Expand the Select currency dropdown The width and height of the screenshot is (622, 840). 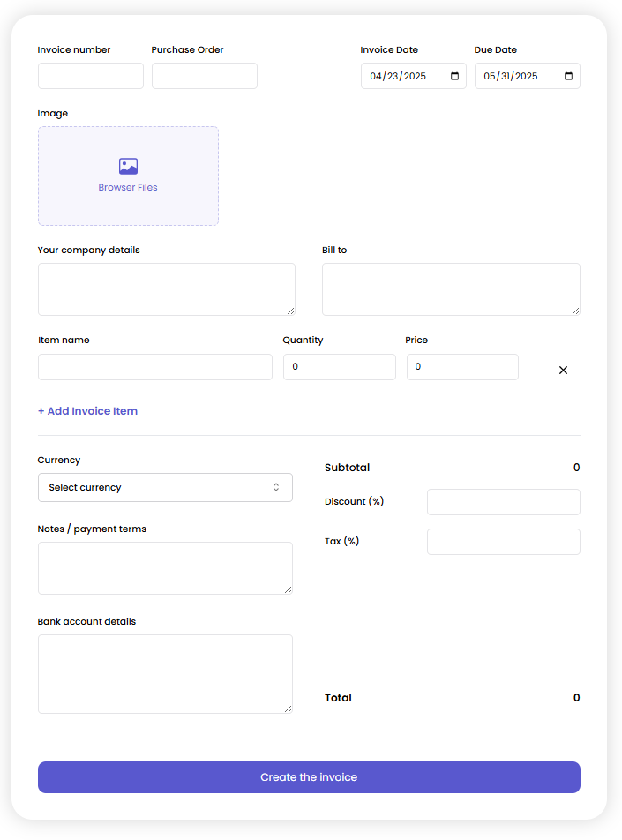164,488
